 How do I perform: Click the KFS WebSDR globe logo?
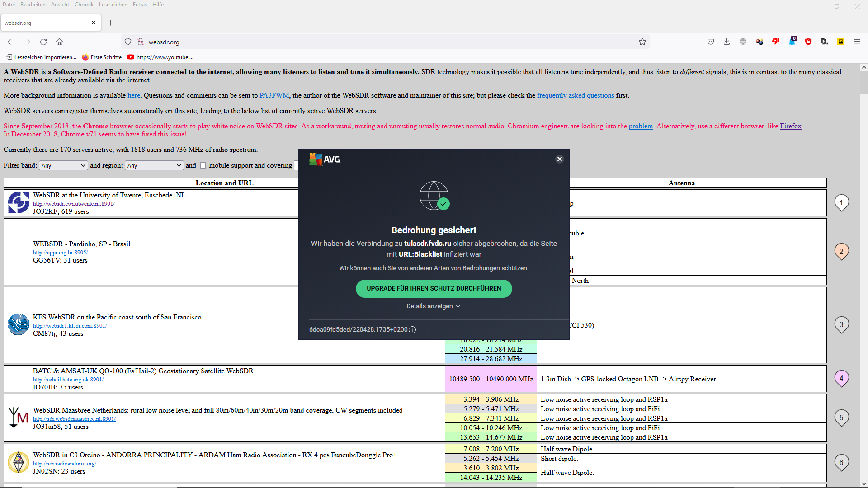[19, 324]
